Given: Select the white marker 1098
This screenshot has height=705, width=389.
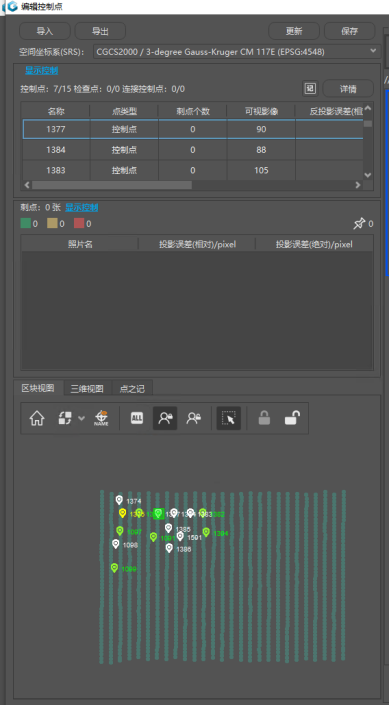Looking at the screenshot, I should click(x=116, y=544).
